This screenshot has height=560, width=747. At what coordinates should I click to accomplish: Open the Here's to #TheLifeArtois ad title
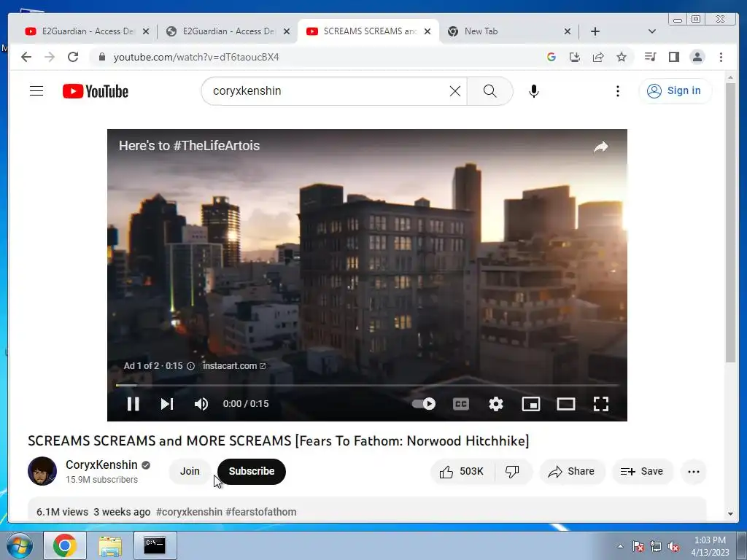pyautogui.click(x=189, y=146)
